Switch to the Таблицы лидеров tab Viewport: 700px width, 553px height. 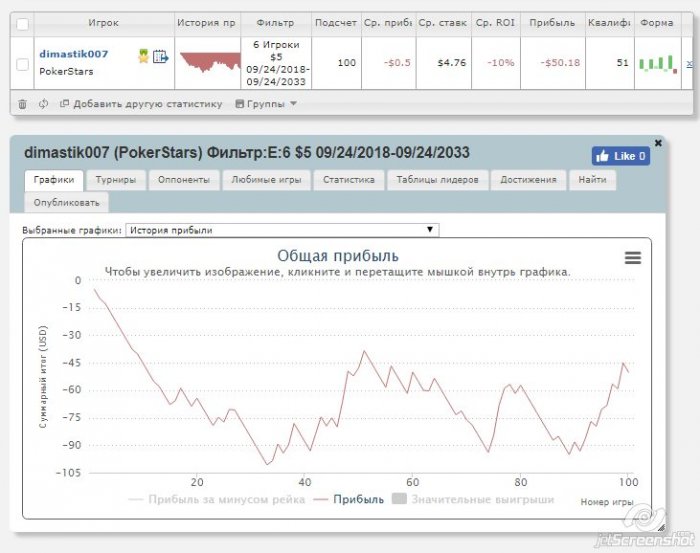438,180
